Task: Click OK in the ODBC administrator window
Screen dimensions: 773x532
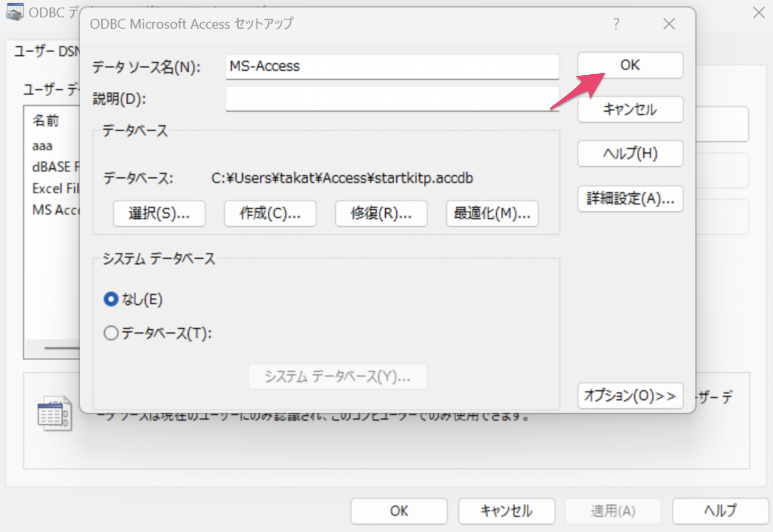Action: click(399, 511)
